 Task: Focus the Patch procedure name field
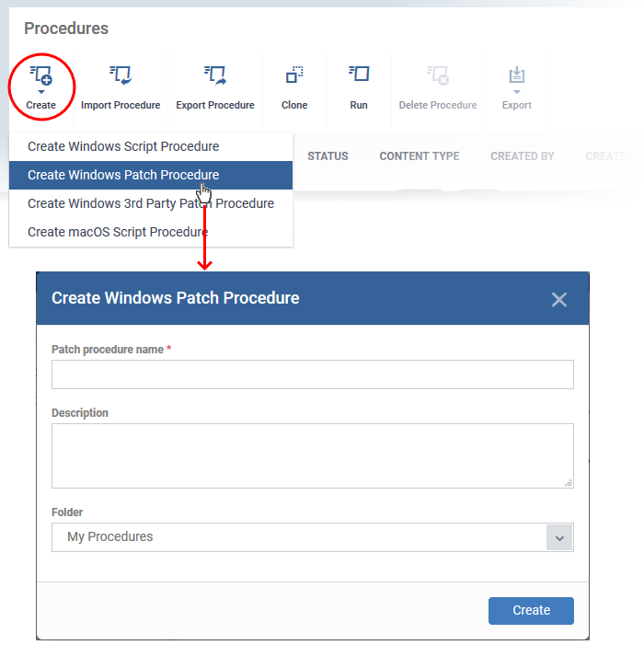pos(313,374)
